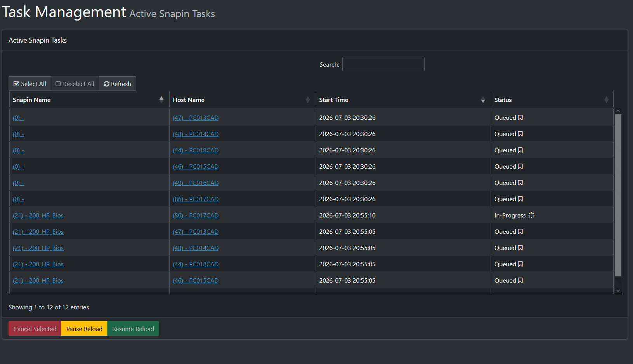
Task: Sort by Snapin Name column arrow
Action: click(x=161, y=100)
